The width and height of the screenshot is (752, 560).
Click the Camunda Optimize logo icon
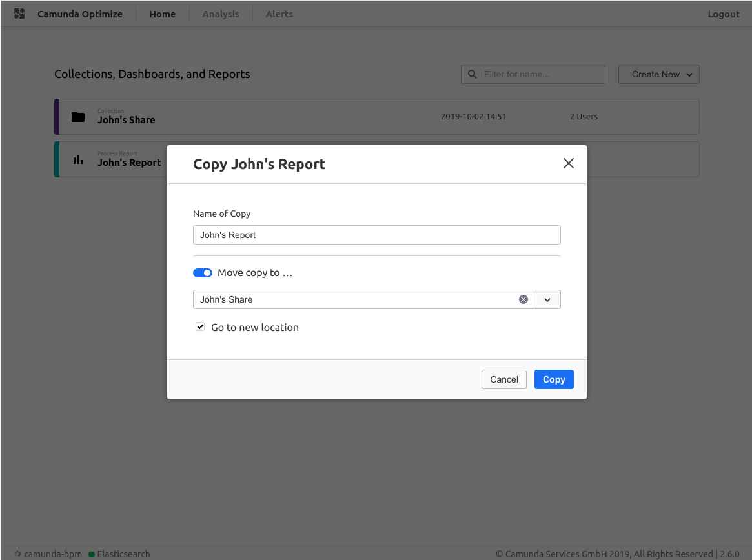click(x=19, y=14)
